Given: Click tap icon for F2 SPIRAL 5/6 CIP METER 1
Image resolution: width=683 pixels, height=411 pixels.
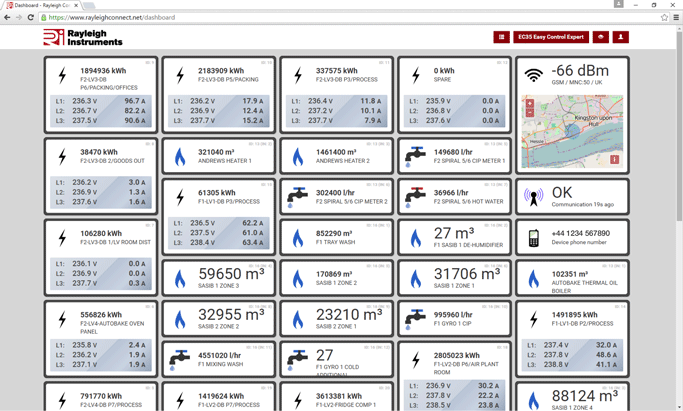Looking at the screenshot, I should point(416,157).
